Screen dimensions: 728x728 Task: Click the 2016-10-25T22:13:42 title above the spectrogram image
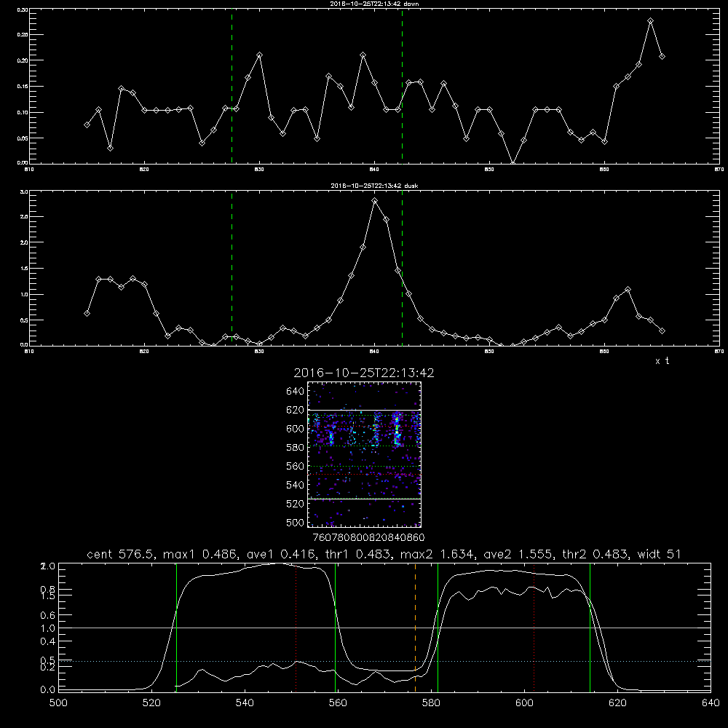point(364,373)
